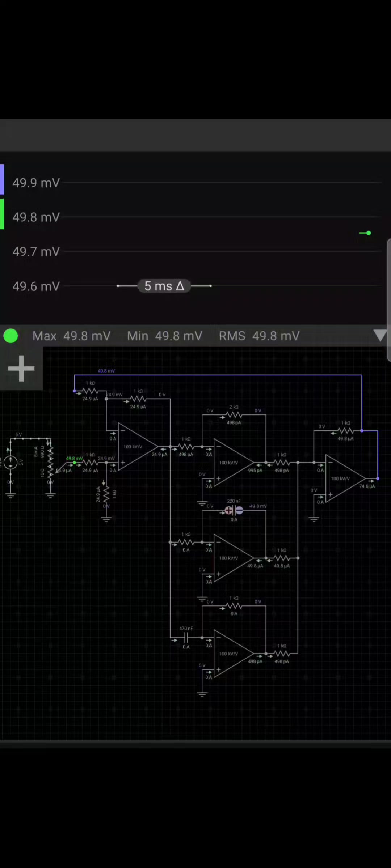Tap the plus add-component button

click(x=21, y=368)
